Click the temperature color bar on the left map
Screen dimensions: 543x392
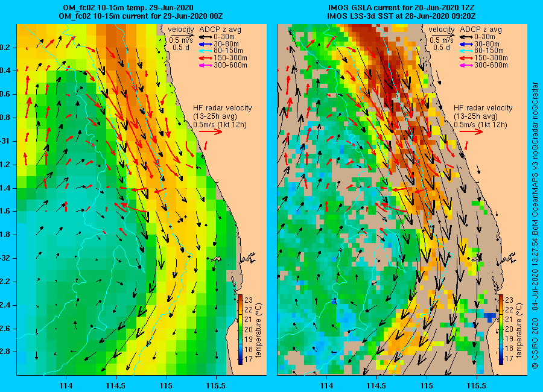(x=240, y=329)
